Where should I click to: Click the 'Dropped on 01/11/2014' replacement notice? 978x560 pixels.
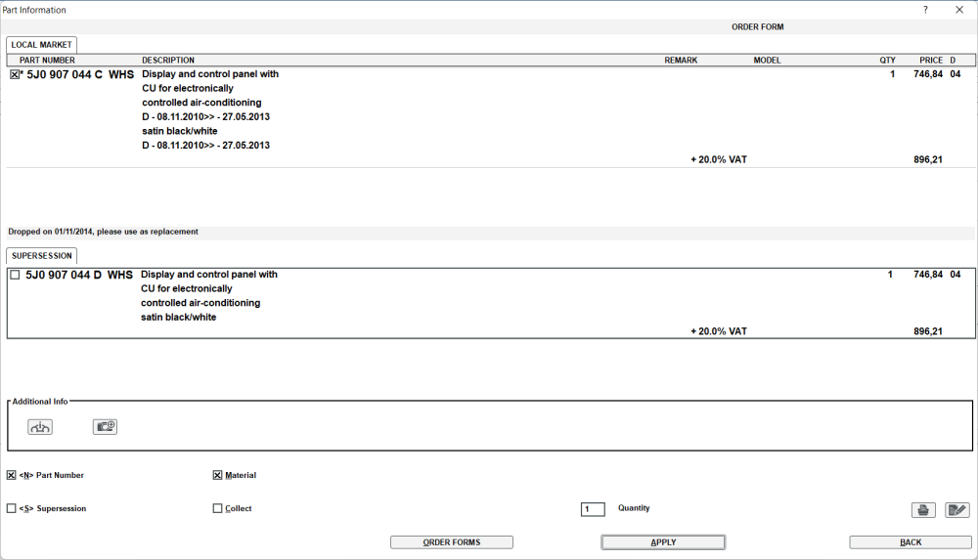[x=103, y=232]
